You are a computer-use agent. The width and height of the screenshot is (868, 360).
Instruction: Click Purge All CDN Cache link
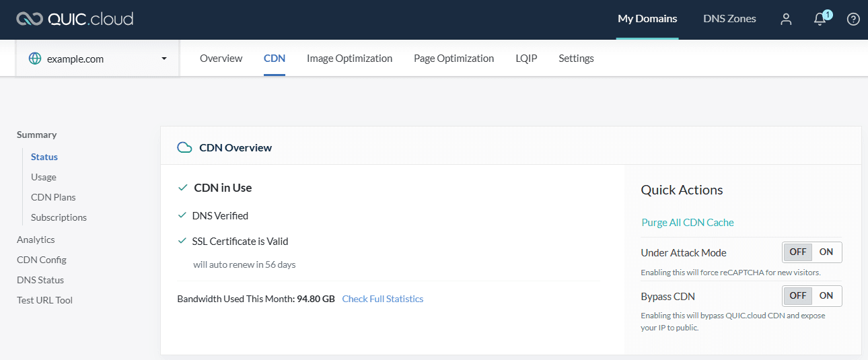[x=688, y=223]
